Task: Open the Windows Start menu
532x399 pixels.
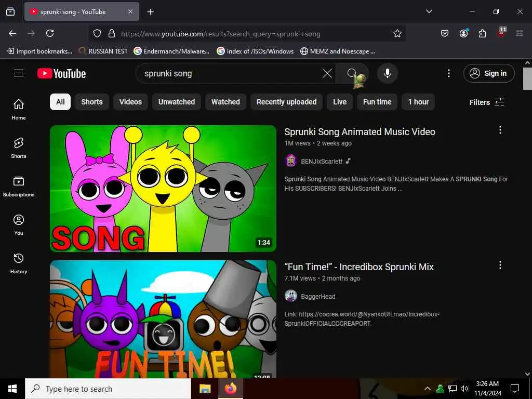Action: click(x=12, y=389)
